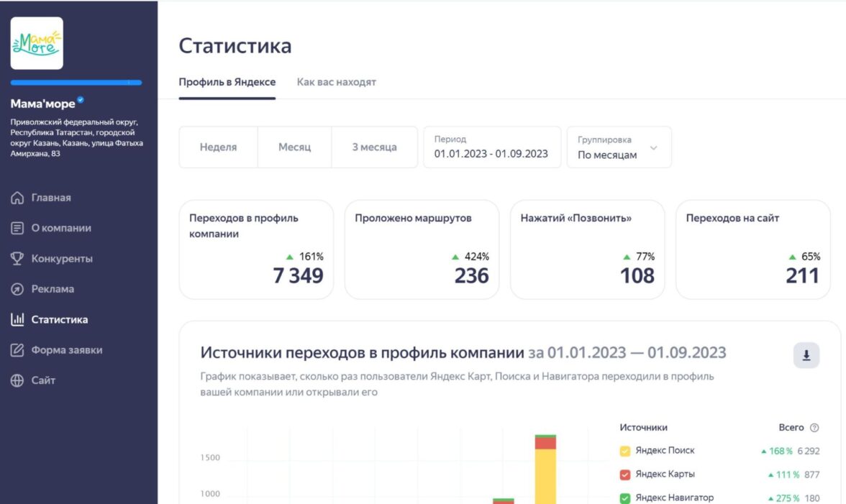
Task: Click the value 108
Action: tap(637, 275)
